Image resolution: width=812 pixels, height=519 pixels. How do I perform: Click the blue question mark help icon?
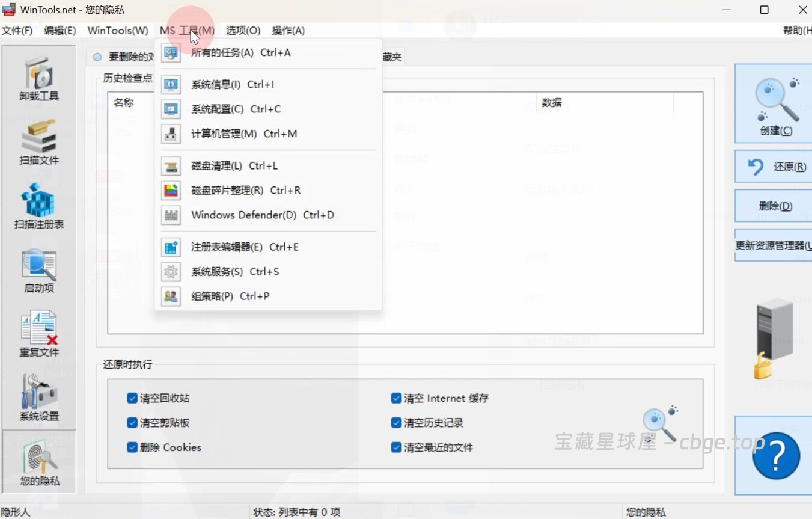pos(776,456)
